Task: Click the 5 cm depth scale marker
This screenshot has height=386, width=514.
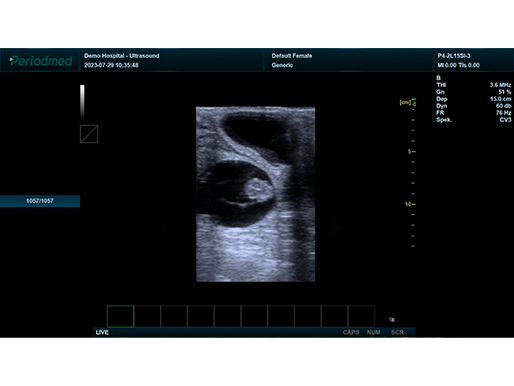Action: (x=411, y=152)
